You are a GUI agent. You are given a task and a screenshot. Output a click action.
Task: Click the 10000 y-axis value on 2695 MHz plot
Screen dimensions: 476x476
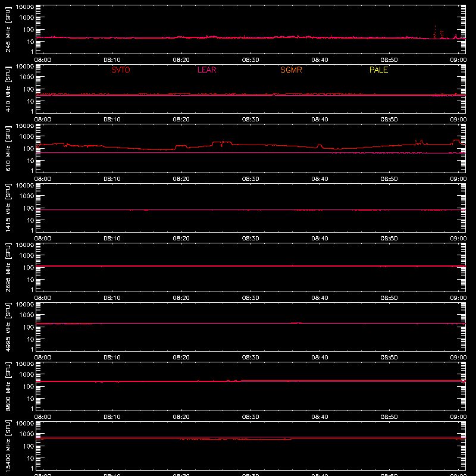coord(25,245)
